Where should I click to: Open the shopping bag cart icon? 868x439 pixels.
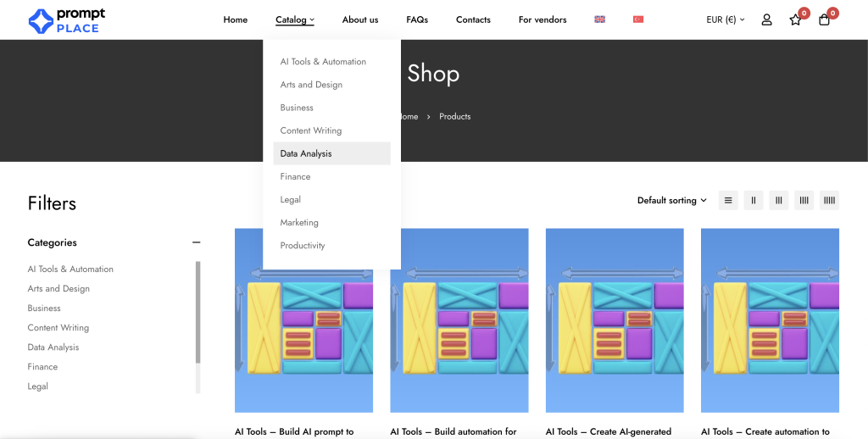824,19
